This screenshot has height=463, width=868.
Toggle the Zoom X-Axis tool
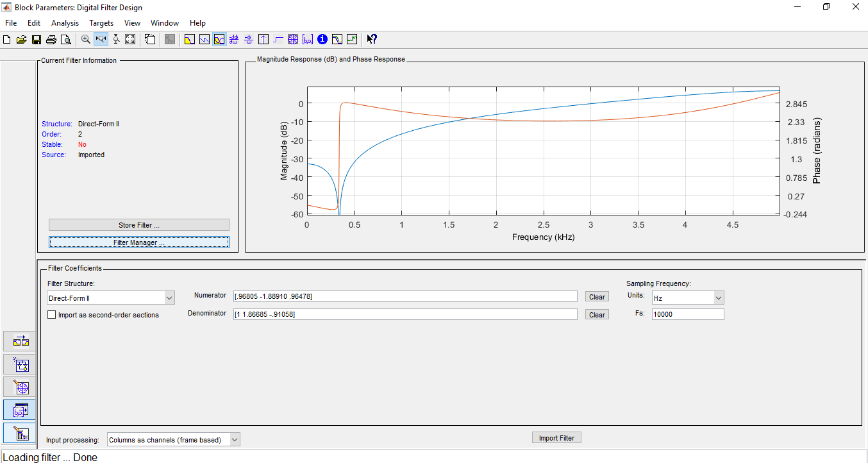point(101,39)
